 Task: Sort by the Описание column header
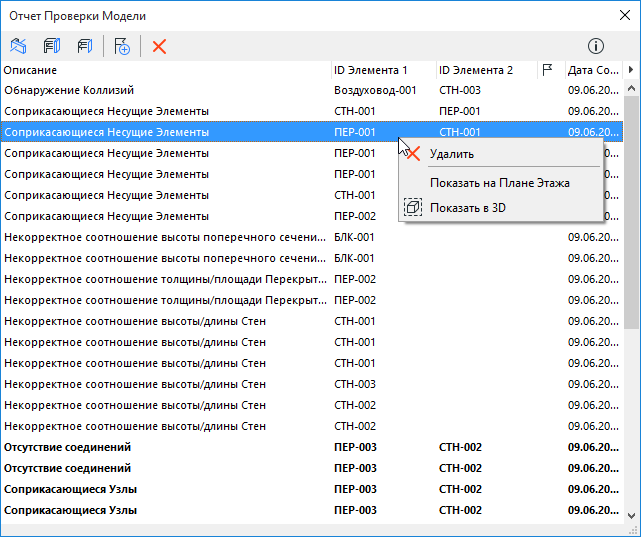166,70
